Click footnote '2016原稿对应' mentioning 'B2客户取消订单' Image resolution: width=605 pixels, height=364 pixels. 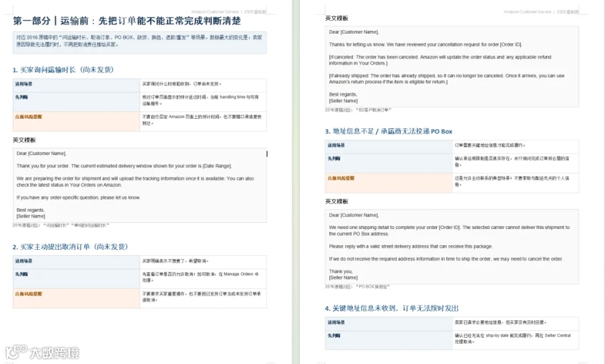[x=358, y=110]
